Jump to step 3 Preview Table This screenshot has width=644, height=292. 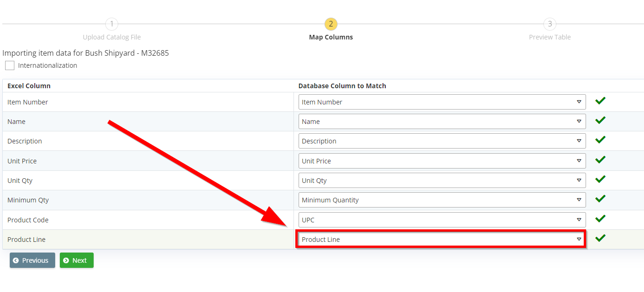[x=549, y=24]
